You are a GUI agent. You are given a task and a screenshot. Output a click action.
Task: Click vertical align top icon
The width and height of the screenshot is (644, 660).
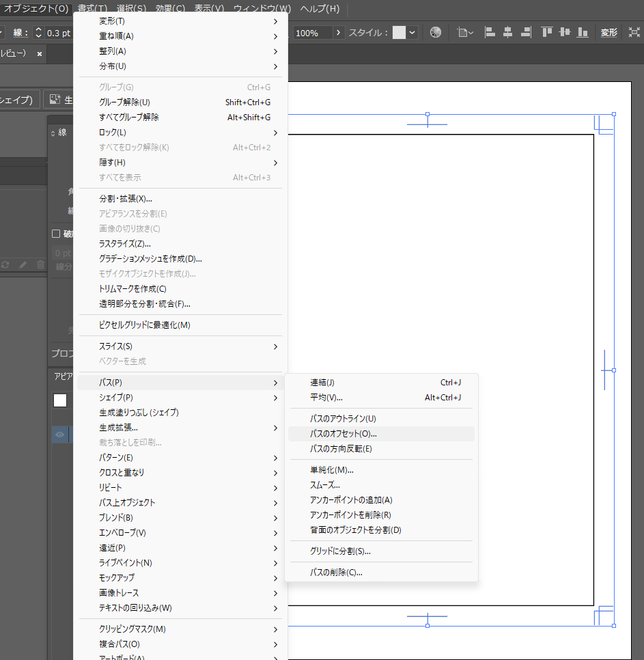(547, 32)
